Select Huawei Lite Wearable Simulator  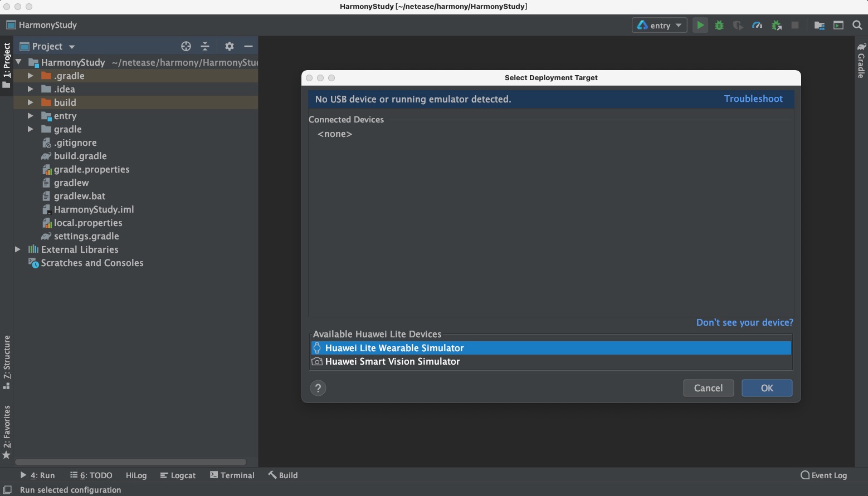pos(551,348)
